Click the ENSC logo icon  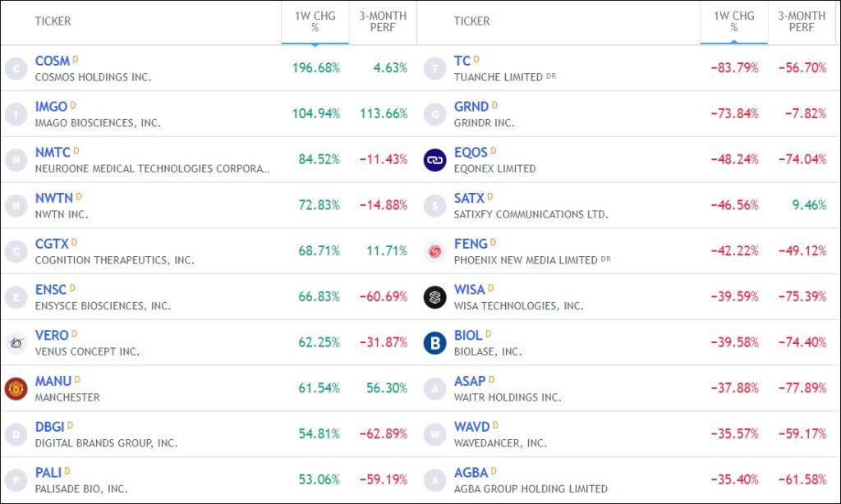click(16, 297)
